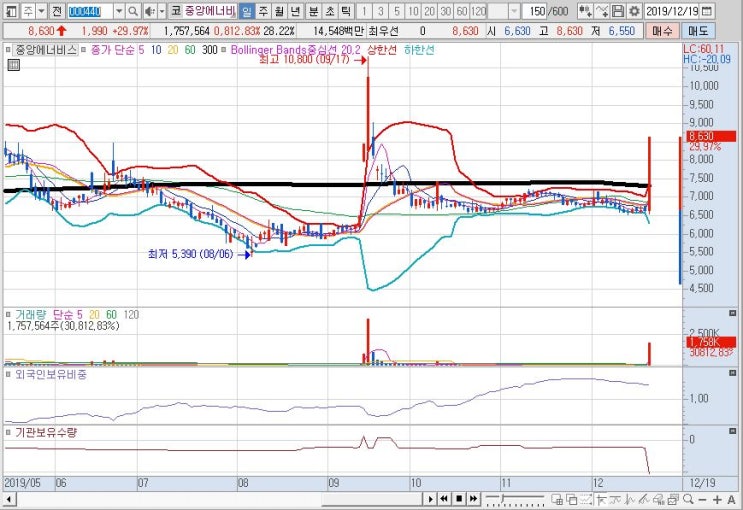
Task: Click the 전 button beside stock code
Action: (x=57, y=10)
